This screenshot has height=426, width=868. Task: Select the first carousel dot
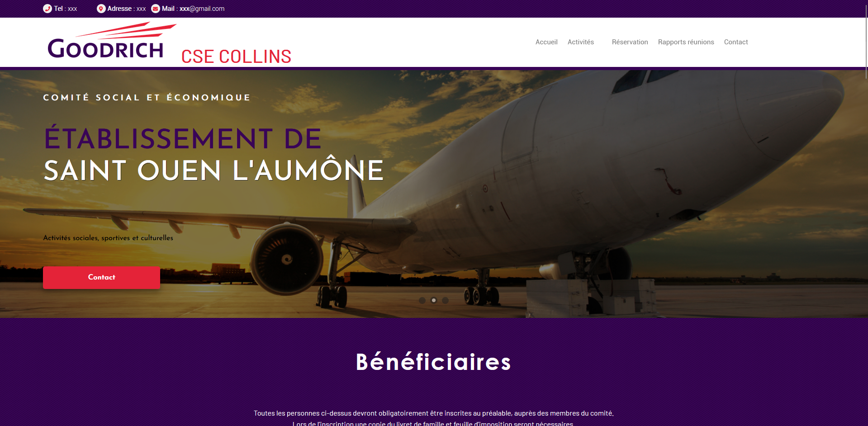[x=422, y=300]
